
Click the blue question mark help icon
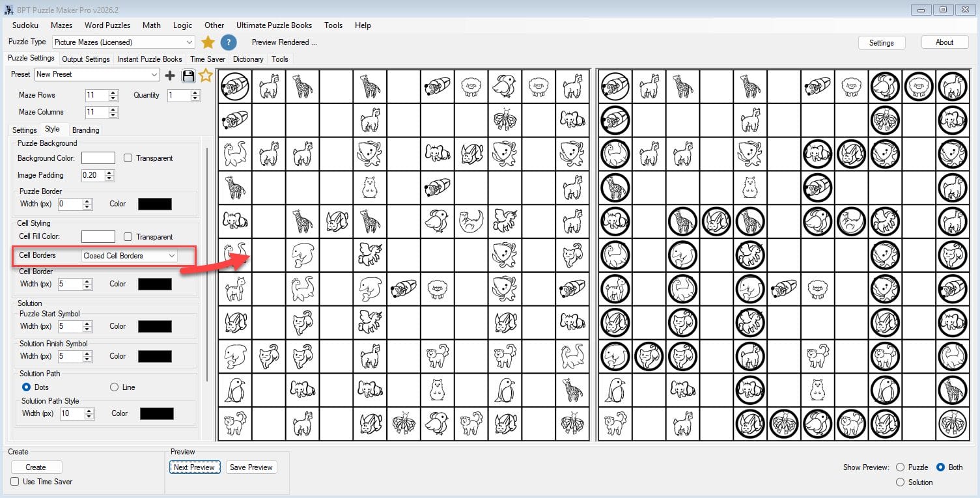point(228,42)
